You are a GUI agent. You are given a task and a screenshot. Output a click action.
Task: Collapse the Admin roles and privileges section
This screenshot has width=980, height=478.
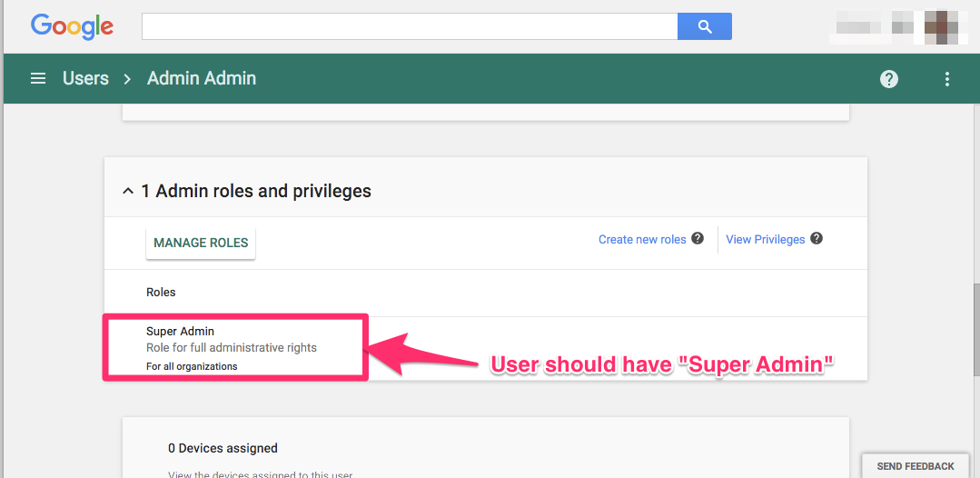click(x=127, y=191)
